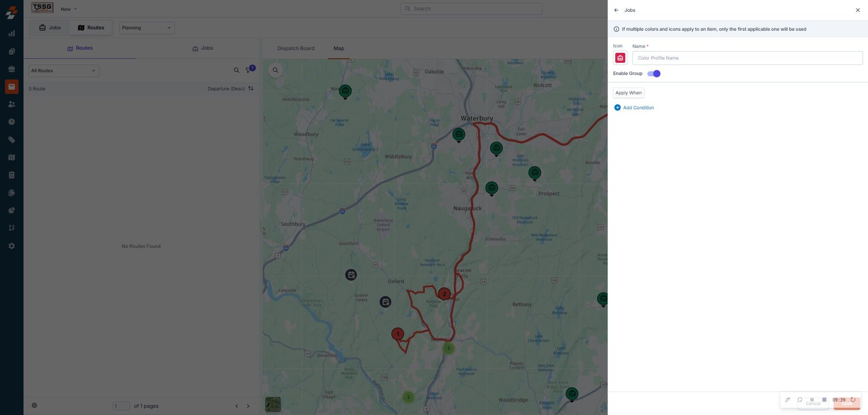The image size is (868, 415).
Task: Open the pie chart reports sidebar icon
Action: tap(12, 210)
